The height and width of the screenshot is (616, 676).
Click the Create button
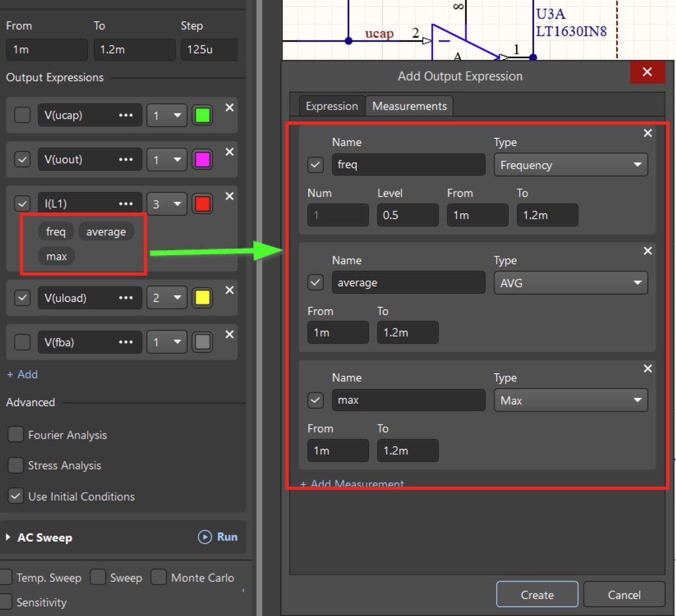pyautogui.click(x=537, y=594)
